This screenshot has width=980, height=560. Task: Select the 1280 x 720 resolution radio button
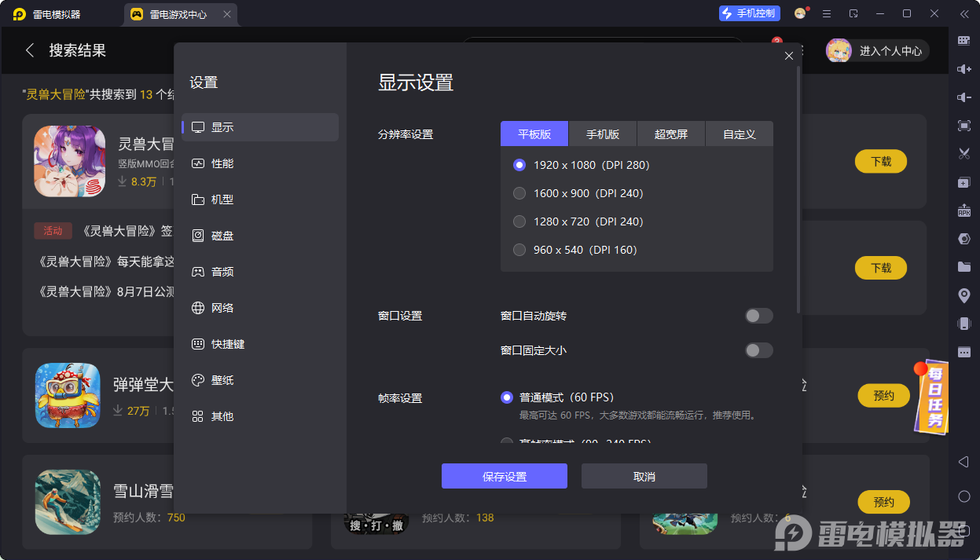[519, 221]
